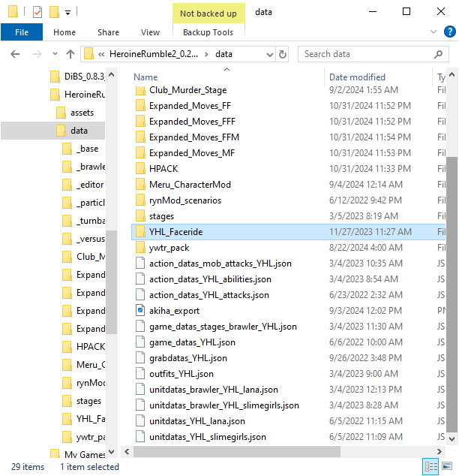Open the Help icon
The width and height of the screenshot is (459, 476).
pyautogui.click(x=449, y=32)
